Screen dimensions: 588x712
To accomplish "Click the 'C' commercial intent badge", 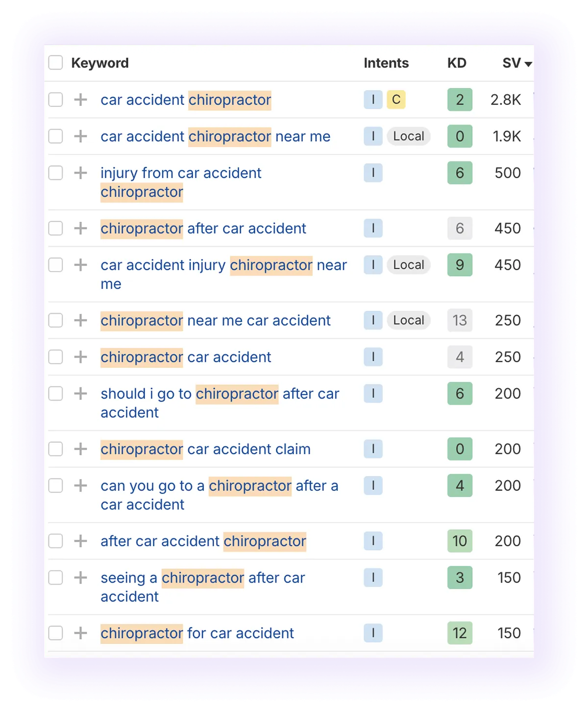I will point(395,100).
